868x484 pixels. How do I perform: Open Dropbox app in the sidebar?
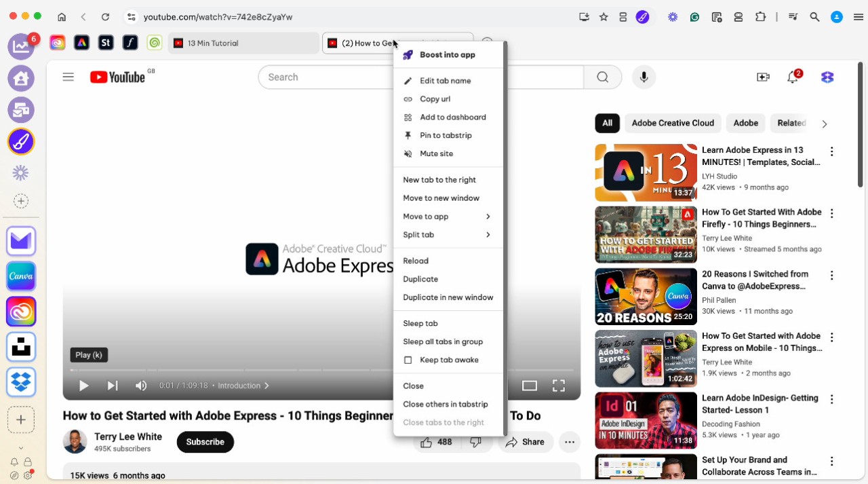pyautogui.click(x=21, y=382)
